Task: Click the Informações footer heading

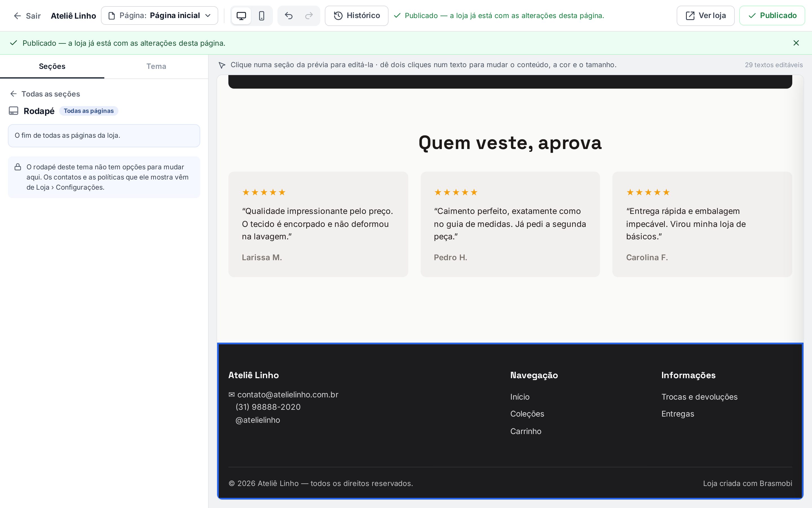Action: pyautogui.click(x=688, y=375)
